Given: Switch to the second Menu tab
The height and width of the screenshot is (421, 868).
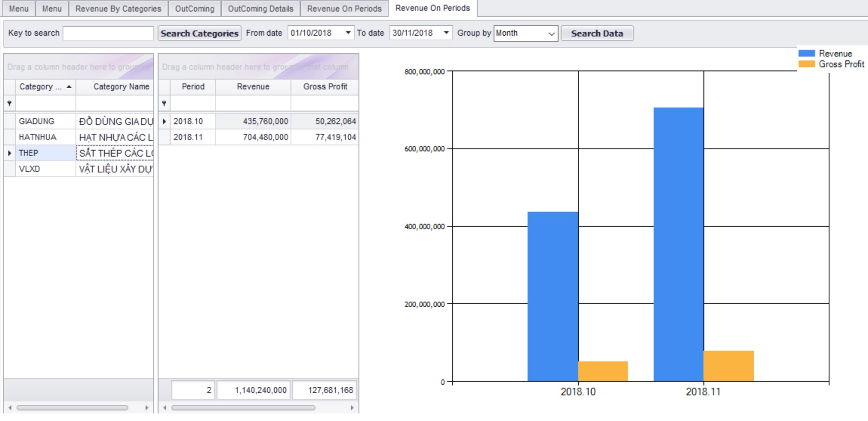Looking at the screenshot, I should 52,9.
